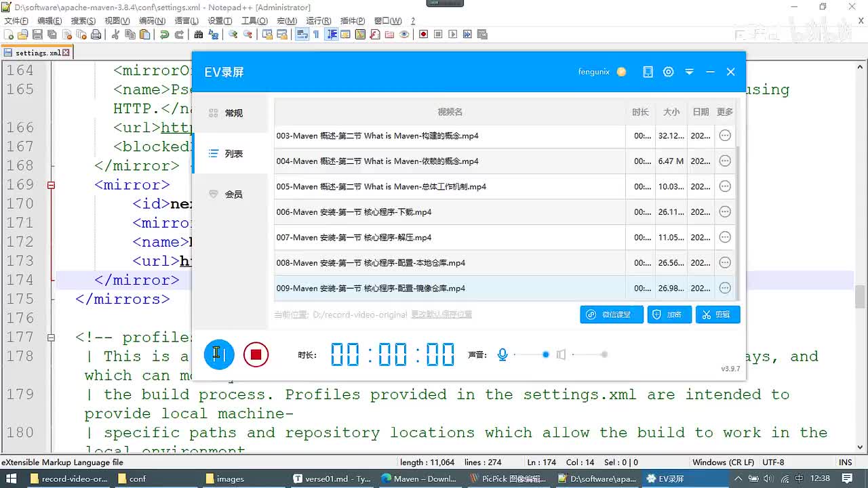Open the 编辑(E) menu
Screen dimensions: 868x488
point(50,21)
